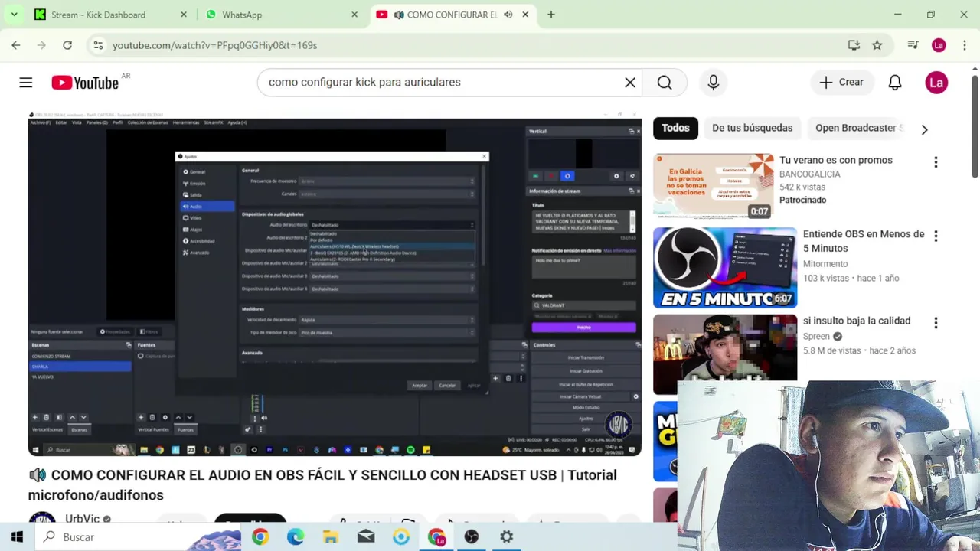Image resolution: width=980 pixels, height=551 pixels.
Task: Open options menu for Entiende OBS video
Action: [936, 236]
